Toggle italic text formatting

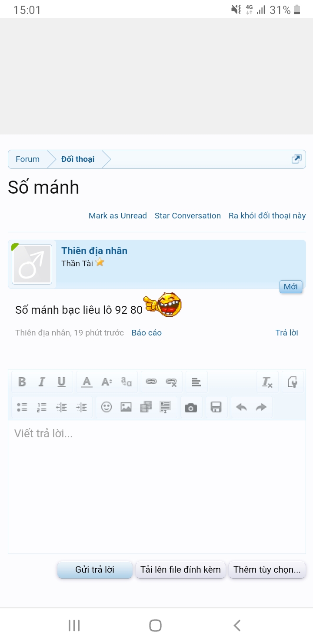coord(42,382)
